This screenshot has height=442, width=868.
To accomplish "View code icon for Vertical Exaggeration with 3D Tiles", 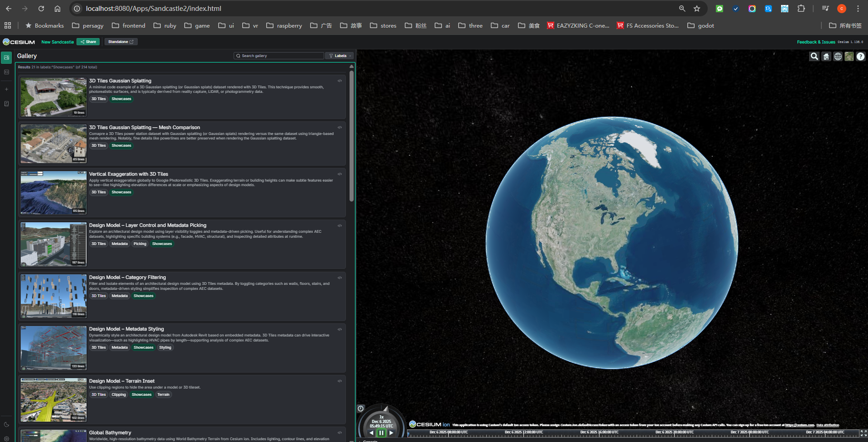I will (x=340, y=174).
